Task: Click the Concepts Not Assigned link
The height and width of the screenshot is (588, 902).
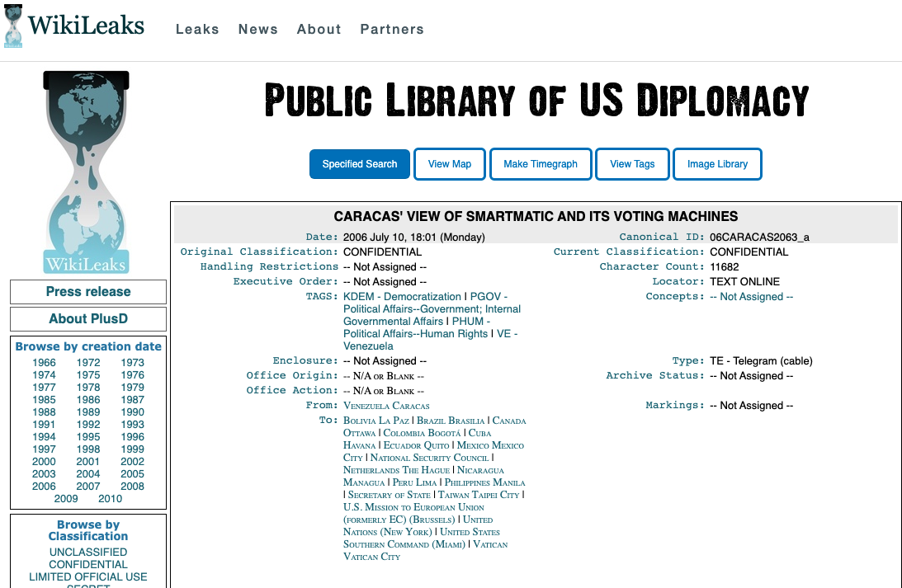Action: 751,297
